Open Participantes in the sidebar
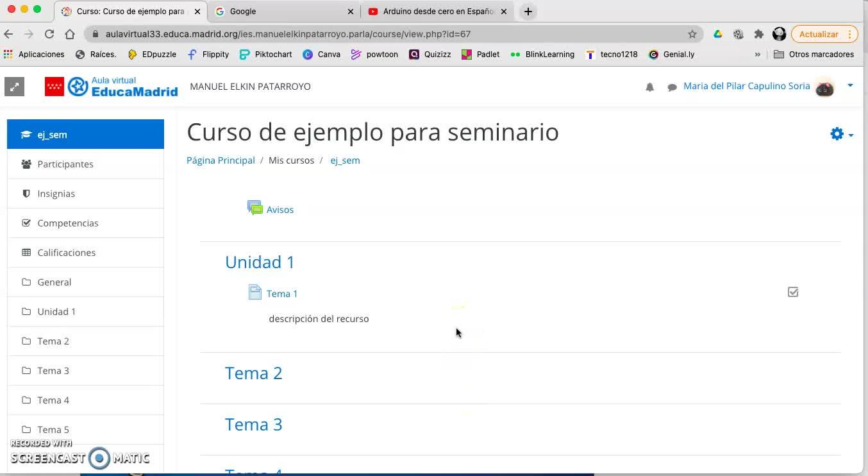The width and height of the screenshot is (868, 476). 85,164
